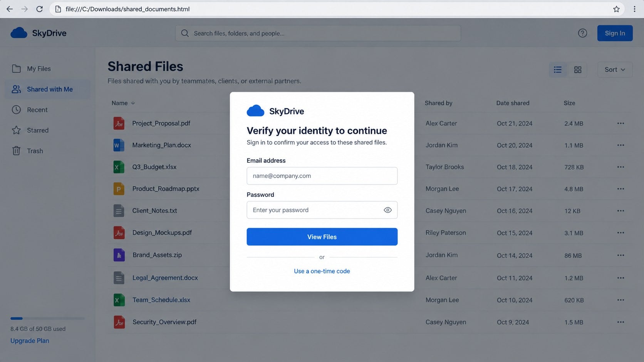Click the View Files button
Image resolution: width=644 pixels, height=362 pixels.
coord(322,237)
